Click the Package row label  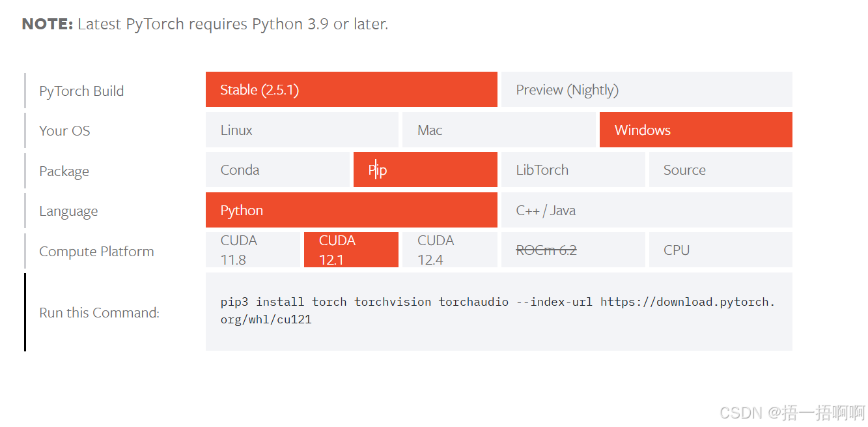point(64,171)
